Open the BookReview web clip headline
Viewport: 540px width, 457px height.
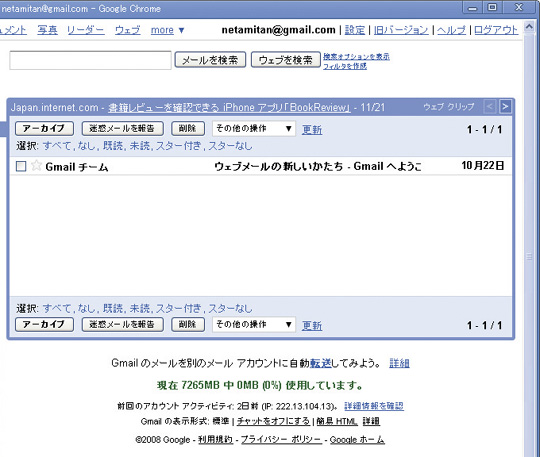[x=229, y=107]
